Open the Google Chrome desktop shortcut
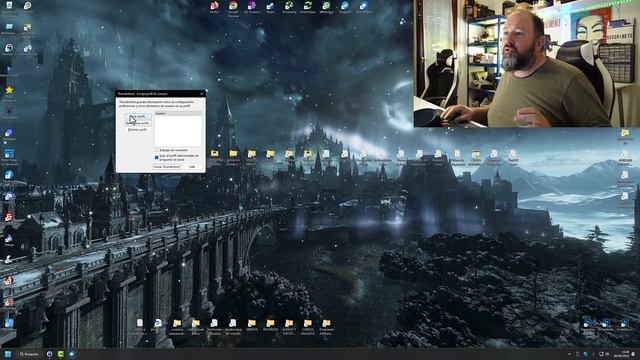The height and width of the screenshot is (360, 640). (x=233, y=8)
